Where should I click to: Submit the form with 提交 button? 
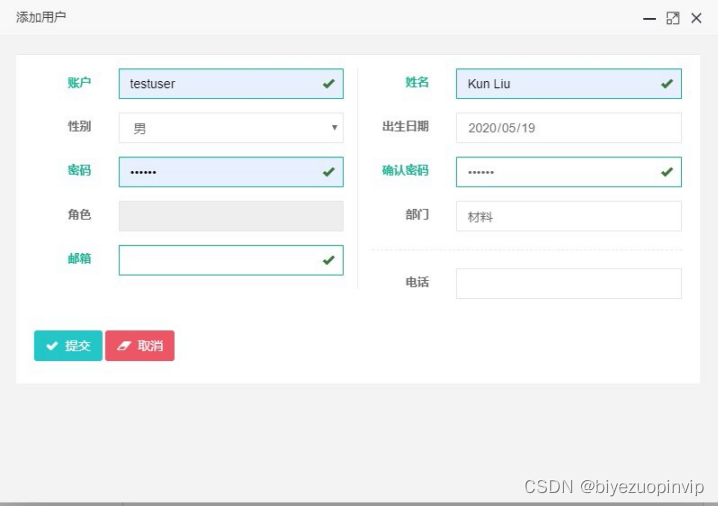coord(68,345)
